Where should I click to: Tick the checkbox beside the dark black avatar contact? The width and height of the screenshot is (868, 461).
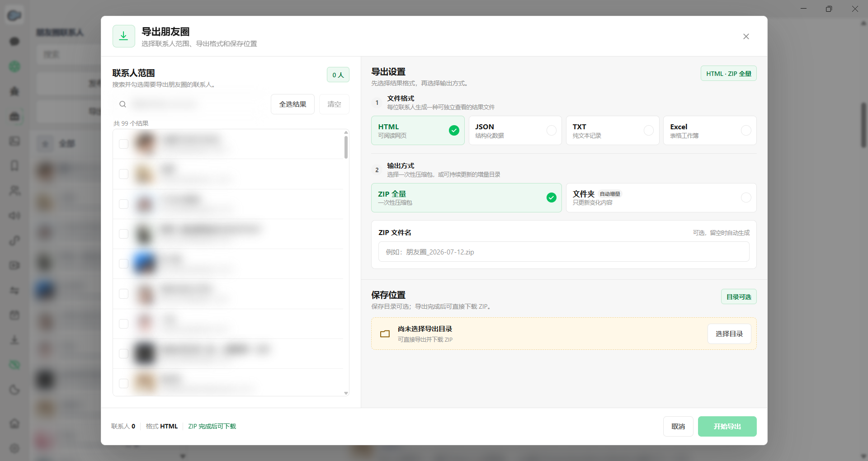pyautogui.click(x=123, y=353)
